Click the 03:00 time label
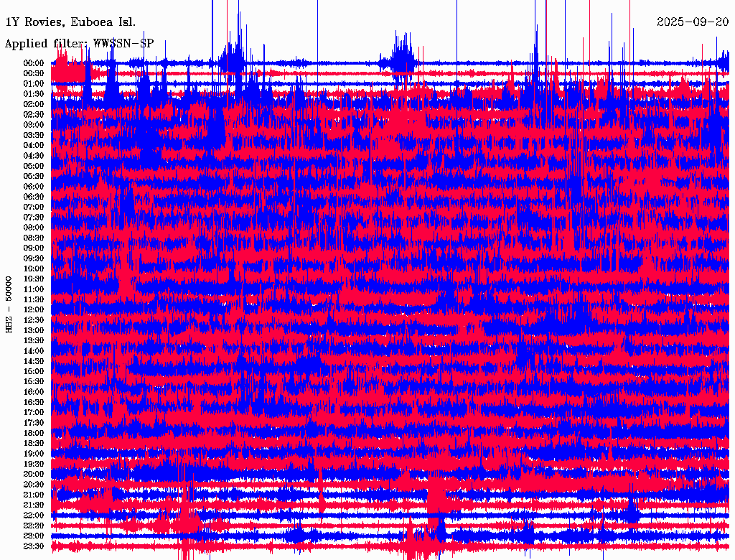This screenshot has width=735, height=560. pos(34,125)
